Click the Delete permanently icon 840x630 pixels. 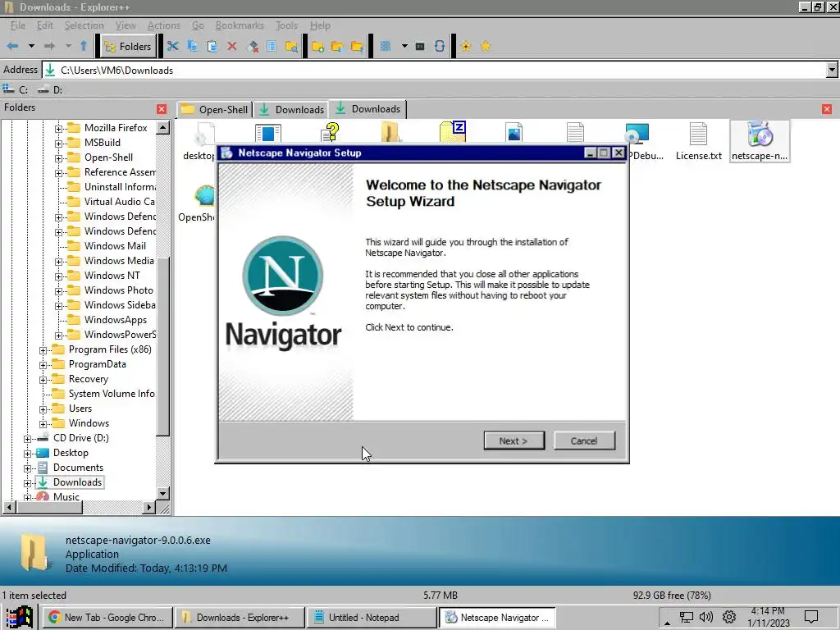pyautogui.click(x=253, y=47)
